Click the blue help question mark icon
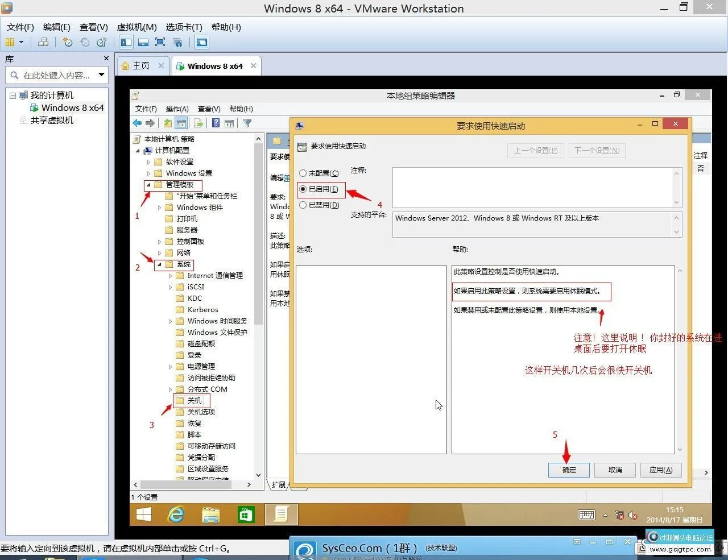The image size is (728, 560). [216, 123]
